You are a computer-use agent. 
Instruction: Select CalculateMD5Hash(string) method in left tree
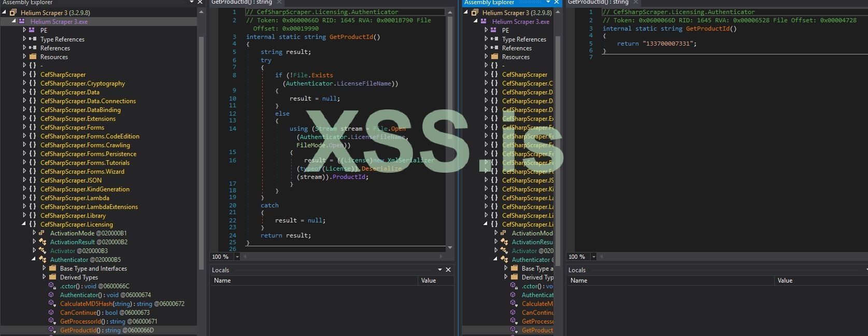click(x=122, y=303)
